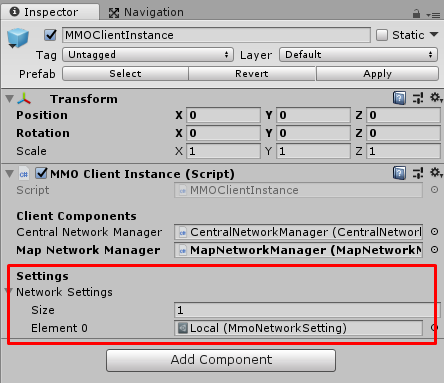The height and width of the screenshot is (383, 444).
Task: Open the Transform gear settings menu
Action: (x=436, y=98)
